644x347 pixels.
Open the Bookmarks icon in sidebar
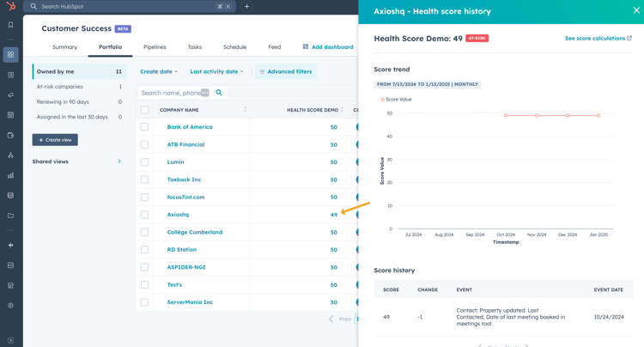click(10, 25)
